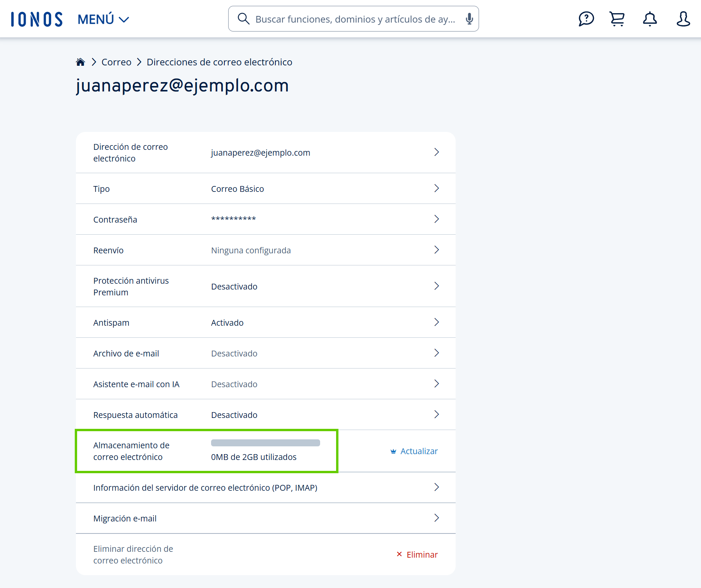Open the user account icon
Screen dimensions: 701x588
pyautogui.click(x=683, y=19)
